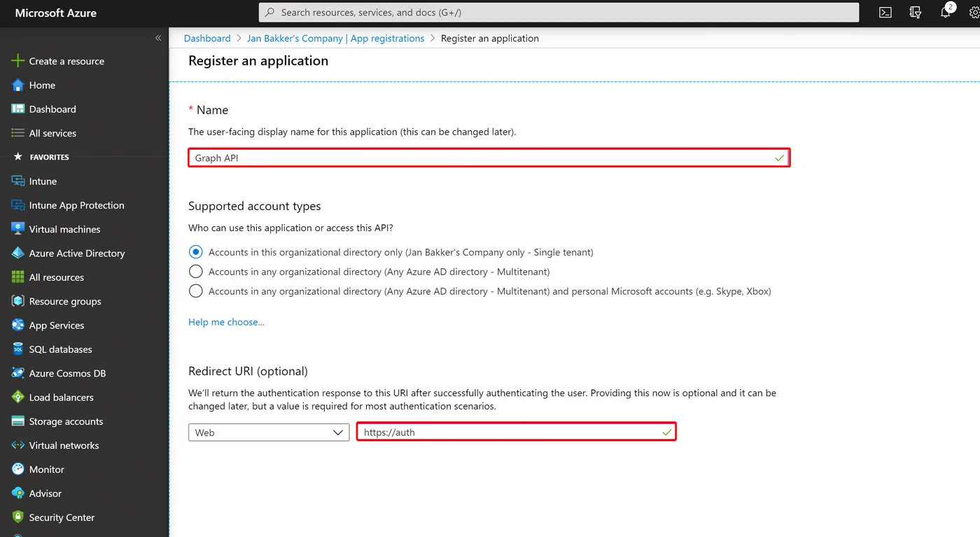Click the Azure Cosmos DB icon
Screen dimensions: 980x537
tap(17, 373)
